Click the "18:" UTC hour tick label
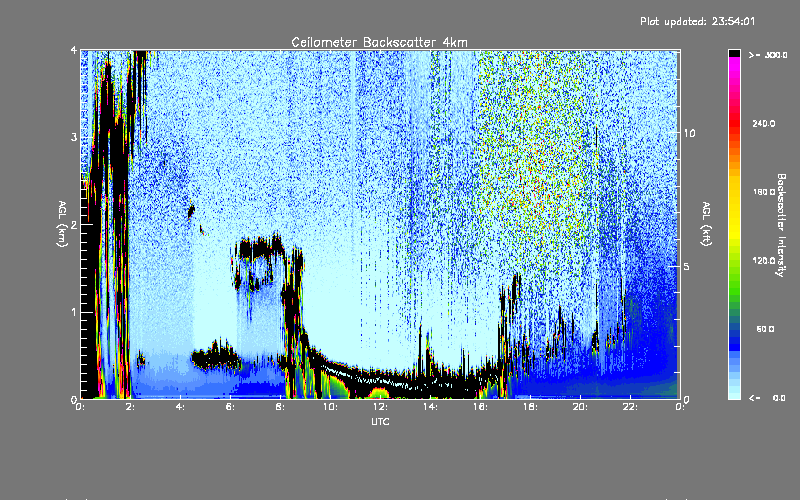 [x=530, y=407]
